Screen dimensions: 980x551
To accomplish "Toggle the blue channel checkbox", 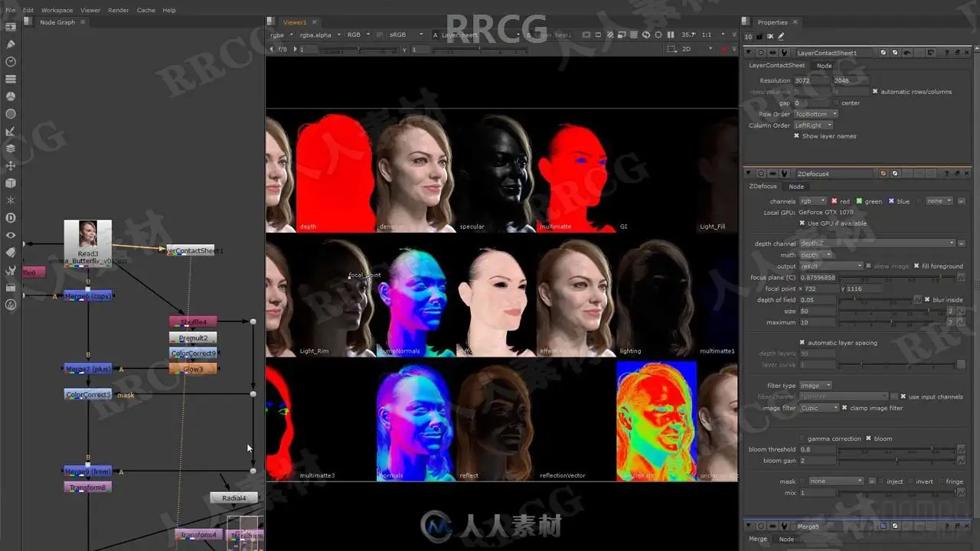I will (x=891, y=201).
